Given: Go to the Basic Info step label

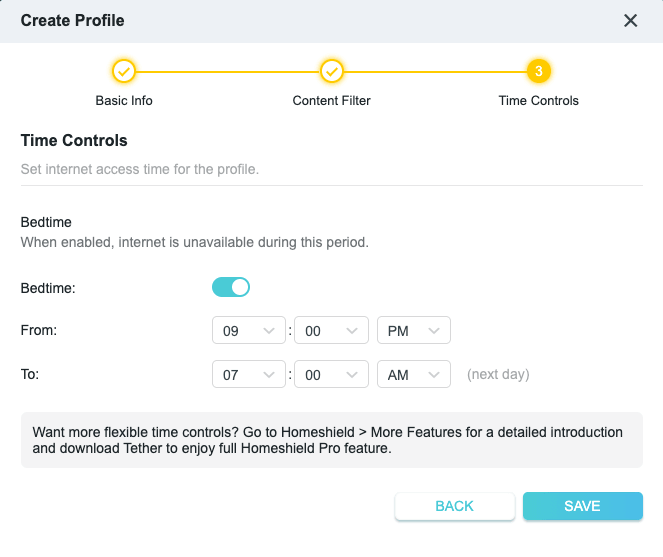Looking at the screenshot, I should click(x=124, y=101).
